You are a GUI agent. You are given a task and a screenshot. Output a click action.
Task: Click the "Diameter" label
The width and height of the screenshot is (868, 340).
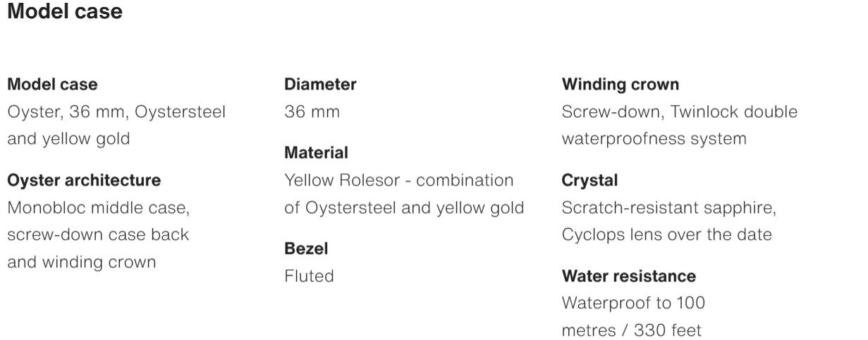point(320,85)
